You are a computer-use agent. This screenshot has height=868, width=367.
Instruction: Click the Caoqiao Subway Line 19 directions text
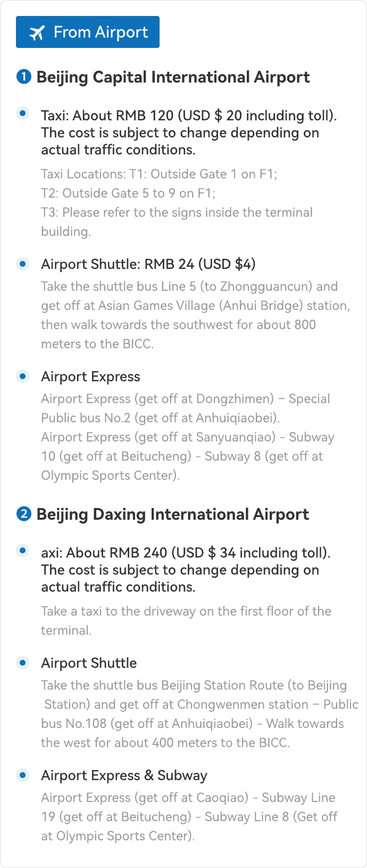point(189,817)
